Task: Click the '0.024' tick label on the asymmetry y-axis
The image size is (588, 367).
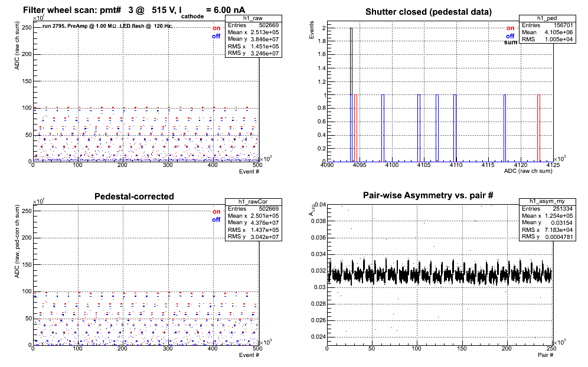Action: (318, 337)
